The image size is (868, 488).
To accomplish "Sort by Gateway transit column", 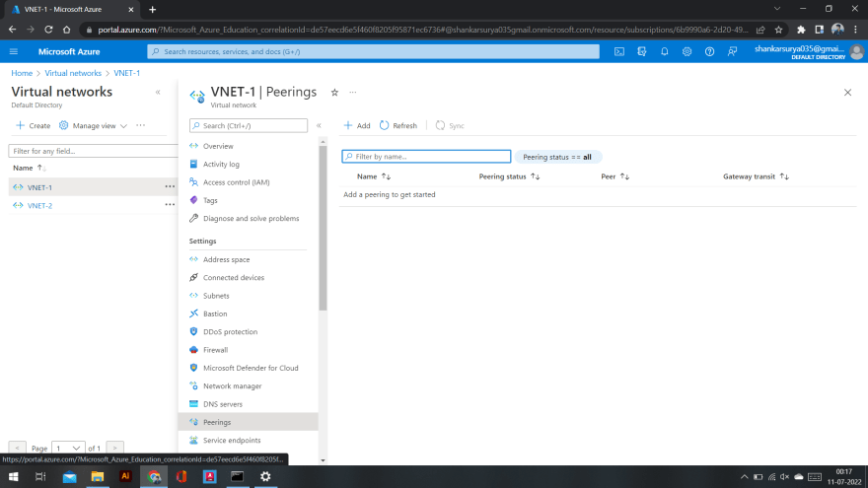I will tap(756, 176).
